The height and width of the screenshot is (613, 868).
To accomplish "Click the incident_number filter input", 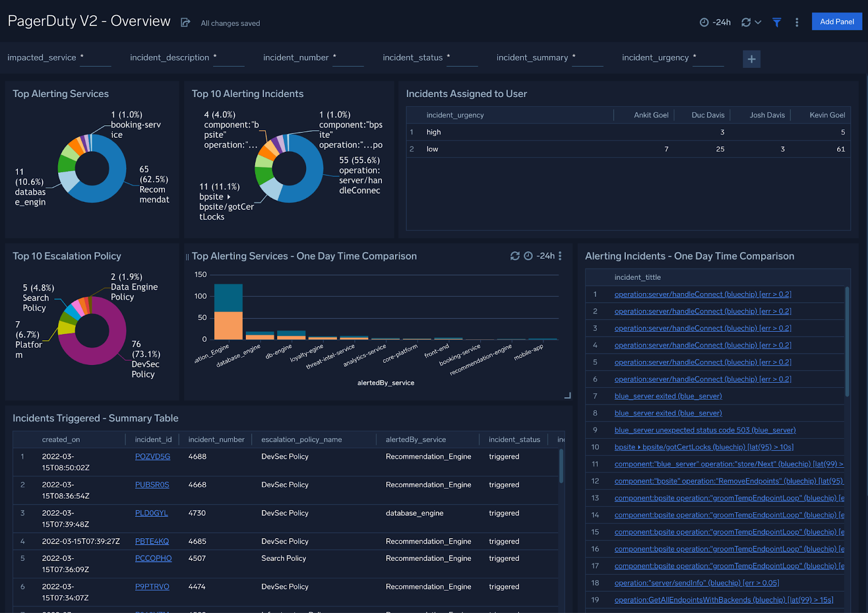I will (x=348, y=61).
